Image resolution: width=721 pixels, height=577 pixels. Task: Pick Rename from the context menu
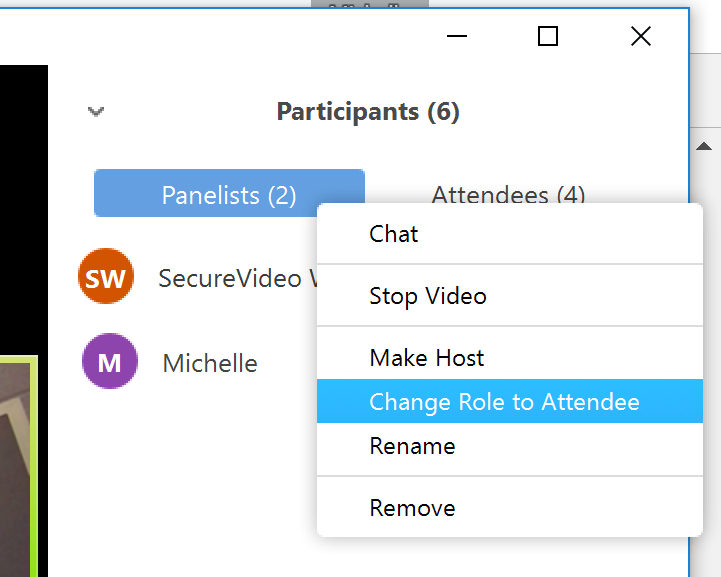412,446
